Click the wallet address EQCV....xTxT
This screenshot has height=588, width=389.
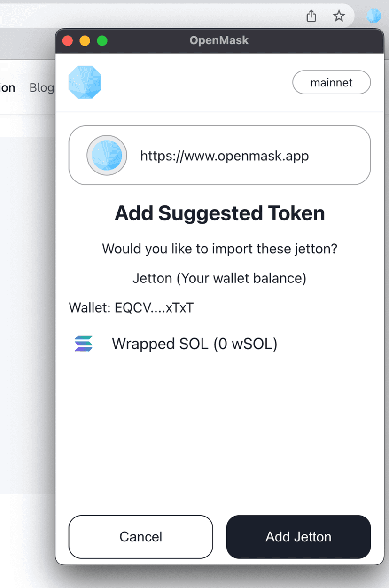154,308
